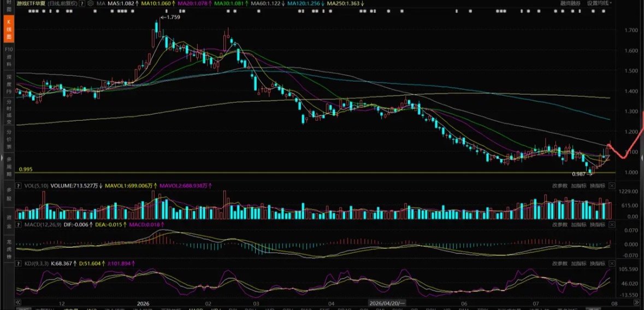Select the K线图 sidebar tab
644x310 pixels.
pyautogui.click(x=9, y=29)
